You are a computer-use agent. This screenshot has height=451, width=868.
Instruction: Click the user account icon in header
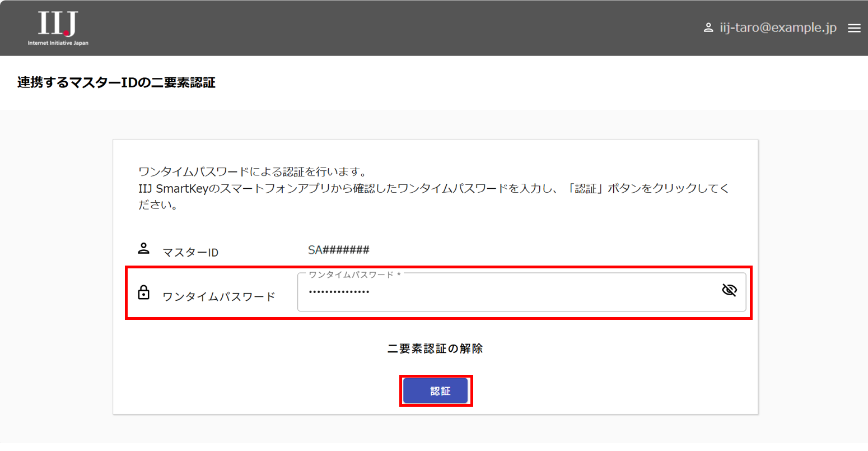click(x=708, y=27)
